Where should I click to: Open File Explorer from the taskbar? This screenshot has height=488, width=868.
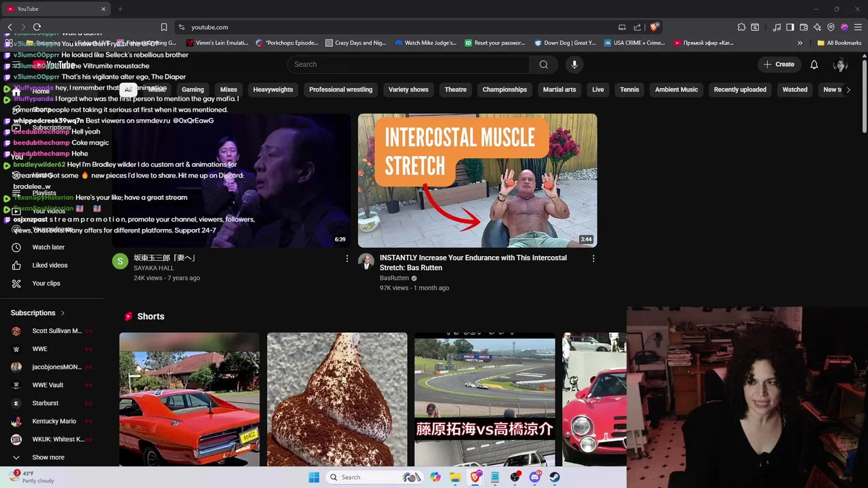pyautogui.click(x=455, y=477)
